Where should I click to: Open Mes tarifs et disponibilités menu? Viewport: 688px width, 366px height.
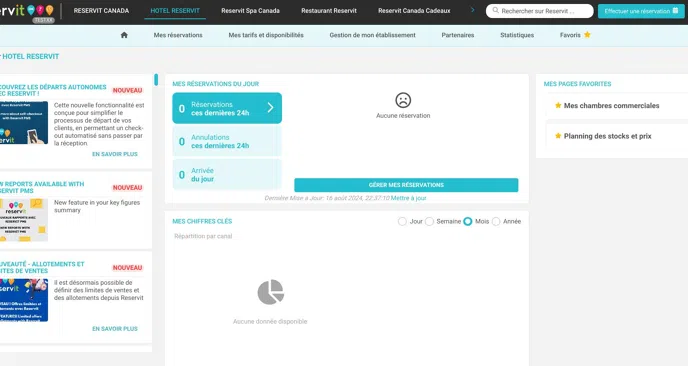click(266, 35)
